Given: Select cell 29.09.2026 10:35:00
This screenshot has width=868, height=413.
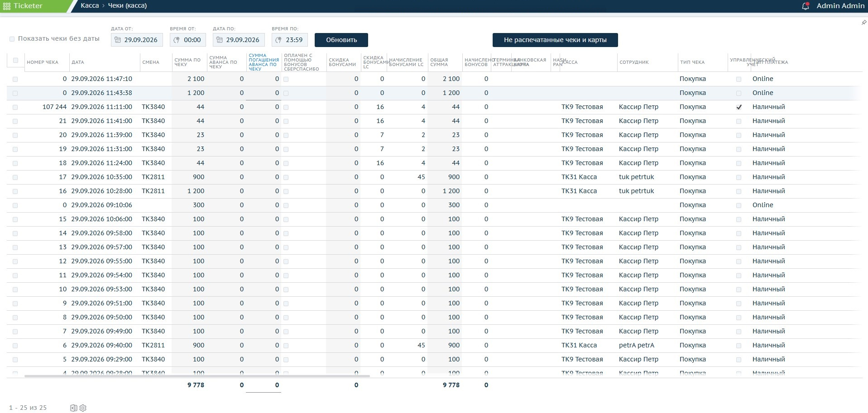Looking at the screenshot, I should click(101, 177).
